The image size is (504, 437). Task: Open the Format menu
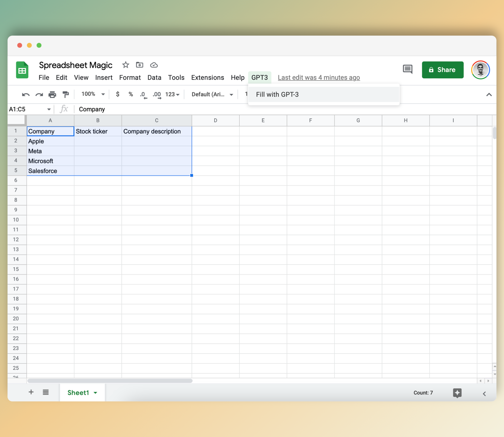click(130, 77)
